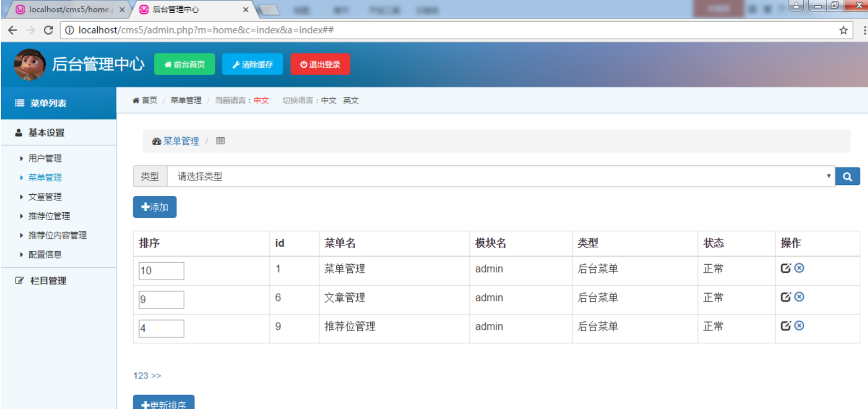Click sort order field containing 9
Screen dimensions: 868x409
(x=161, y=299)
